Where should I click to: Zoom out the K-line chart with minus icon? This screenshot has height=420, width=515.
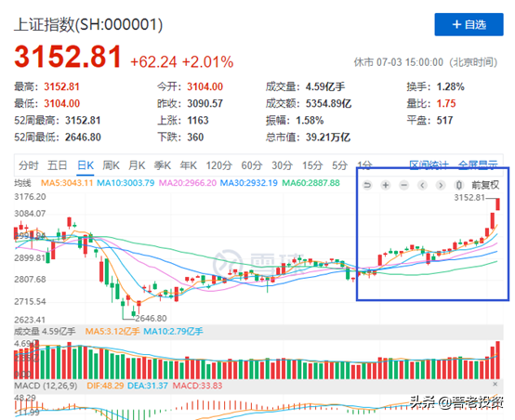pos(404,185)
